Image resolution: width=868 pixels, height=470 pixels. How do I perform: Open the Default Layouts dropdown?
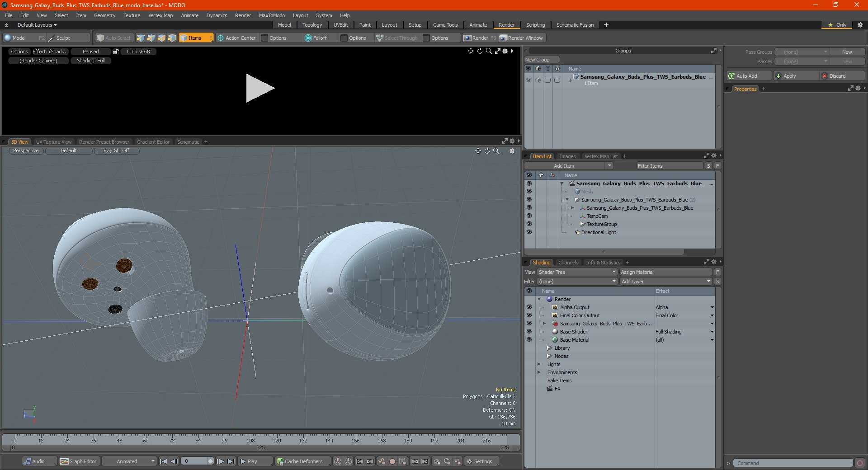[37, 25]
